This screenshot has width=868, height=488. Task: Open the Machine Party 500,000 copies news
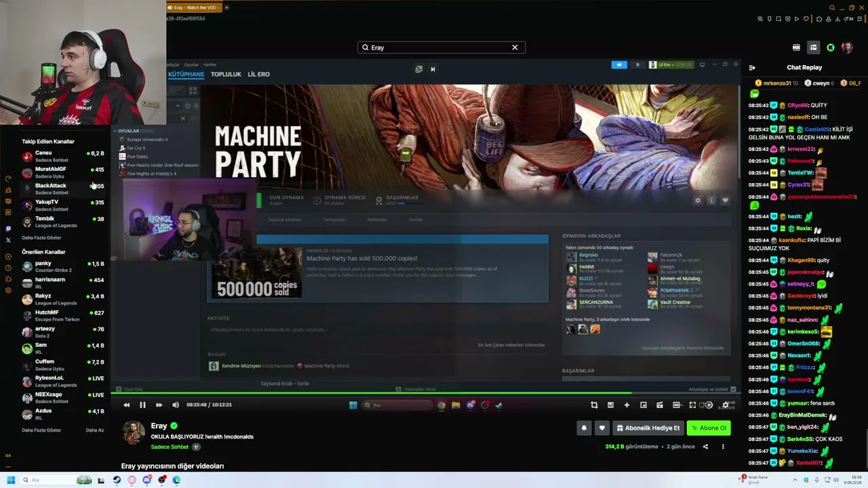click(378, 269)
